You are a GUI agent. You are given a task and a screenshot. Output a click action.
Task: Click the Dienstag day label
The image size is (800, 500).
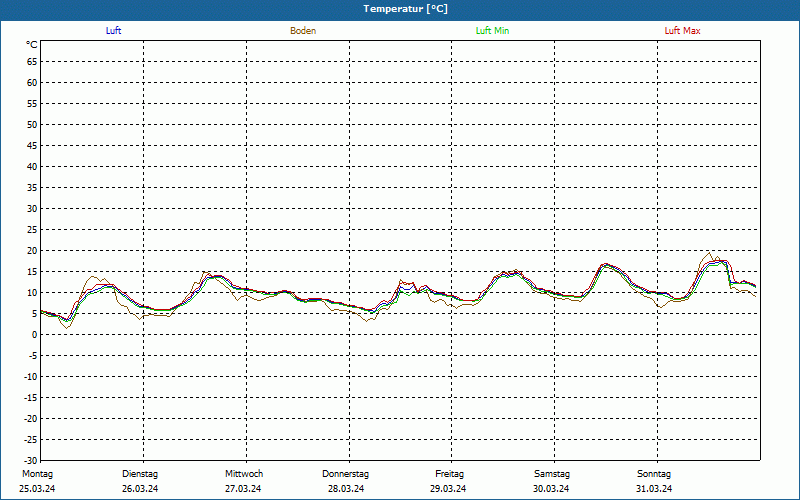(140, 474)
